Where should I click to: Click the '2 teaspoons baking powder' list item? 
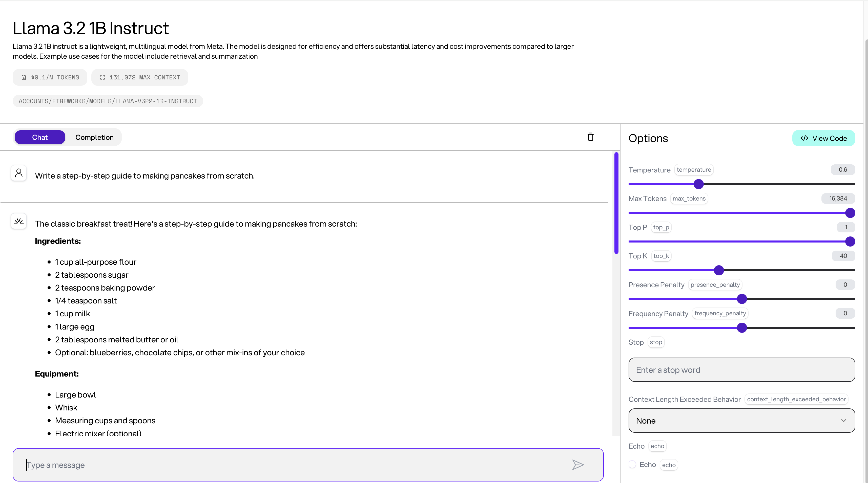[105, 288]
